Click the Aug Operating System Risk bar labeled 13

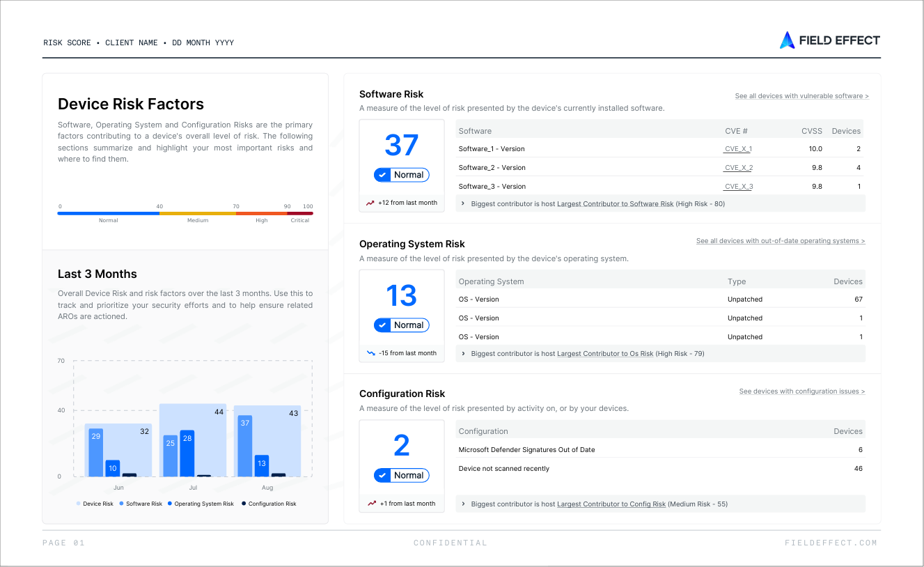click(x=262, y=466)
